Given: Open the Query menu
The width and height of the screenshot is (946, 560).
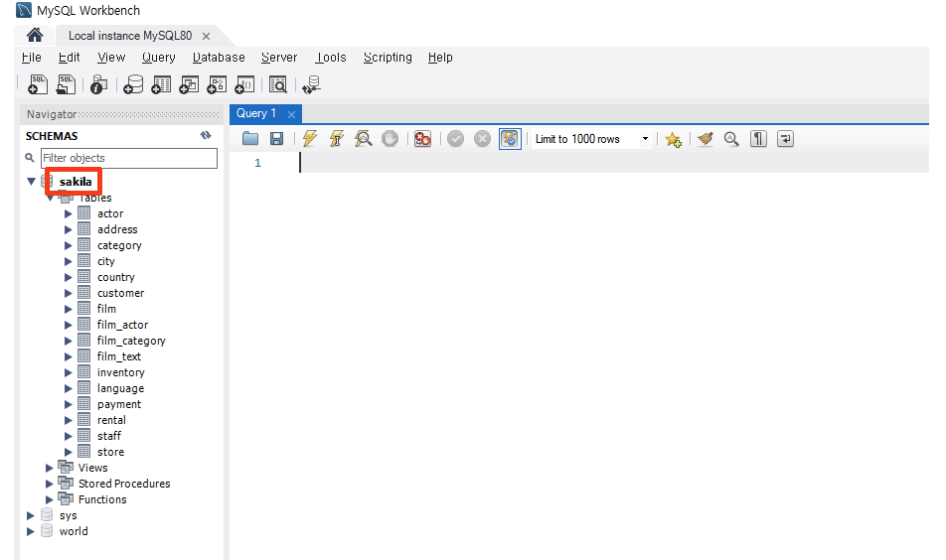Looking at the screenshot, I should (x=159, y=58).
